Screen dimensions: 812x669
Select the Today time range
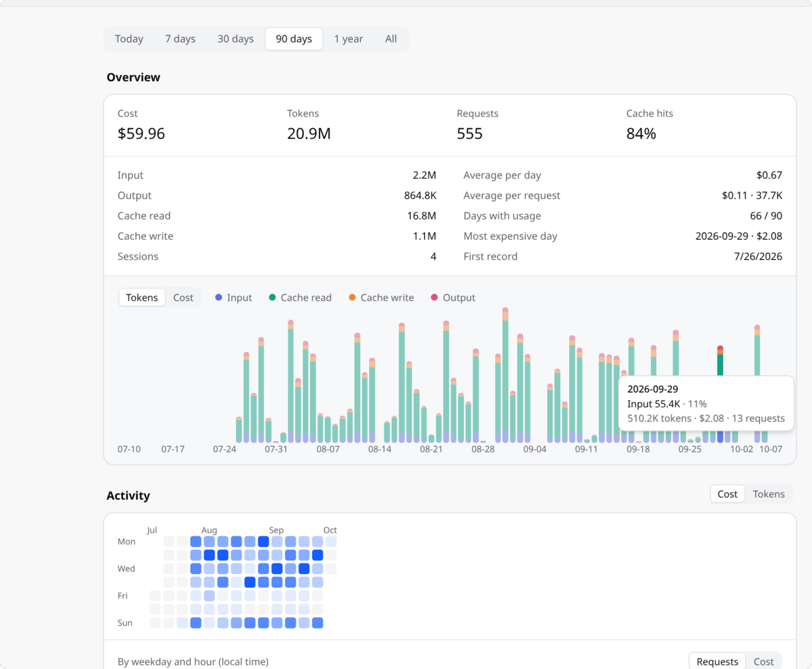(x=129, y=39)
